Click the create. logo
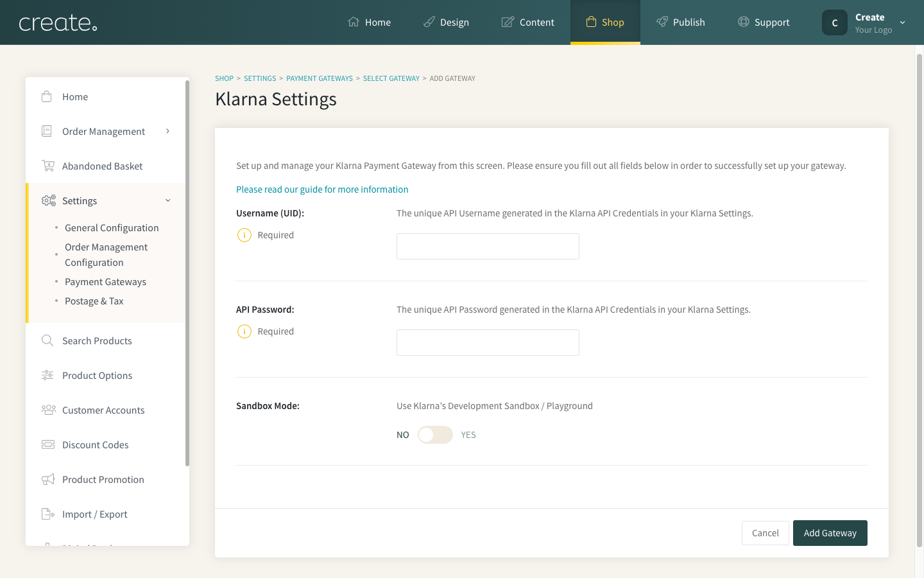924x578 pixels. point(58,23)
